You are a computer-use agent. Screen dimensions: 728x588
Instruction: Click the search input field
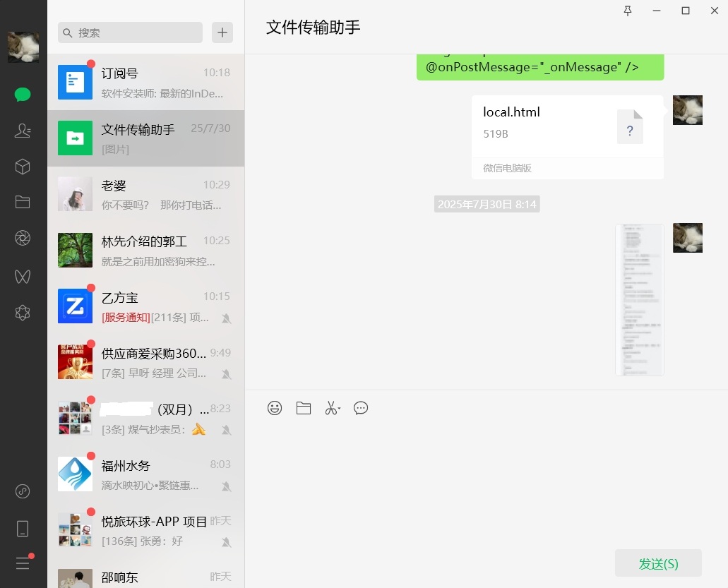[131, 32]
